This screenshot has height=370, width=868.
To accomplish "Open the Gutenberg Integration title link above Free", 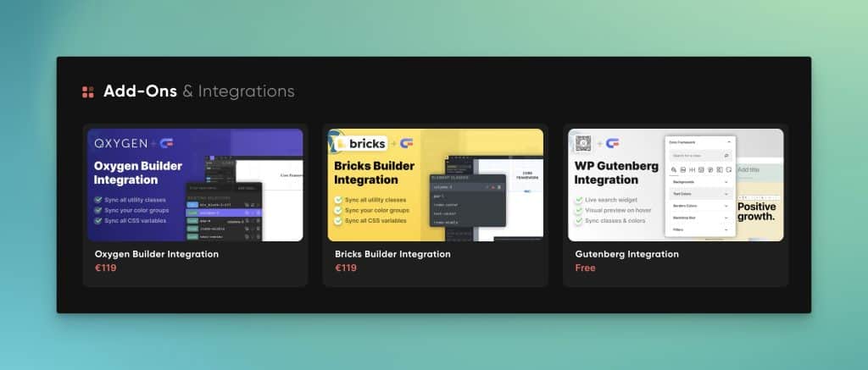I will click(626, 254).
